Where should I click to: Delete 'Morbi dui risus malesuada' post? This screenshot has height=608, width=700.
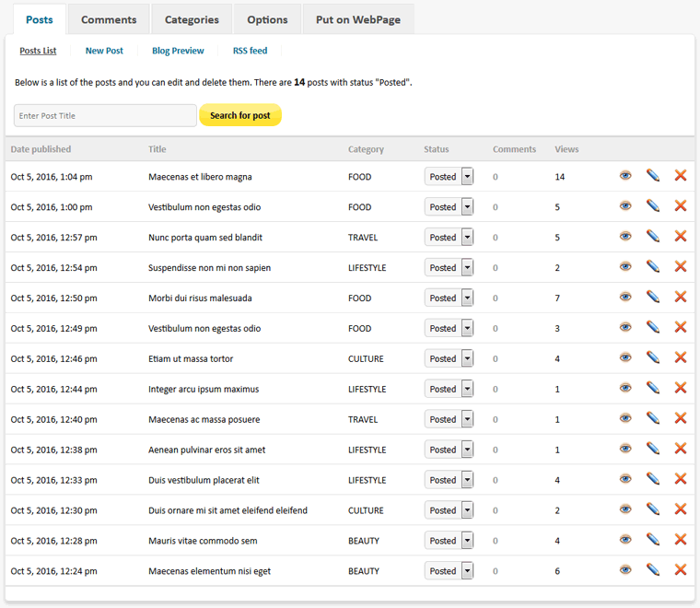pos(681,297)
